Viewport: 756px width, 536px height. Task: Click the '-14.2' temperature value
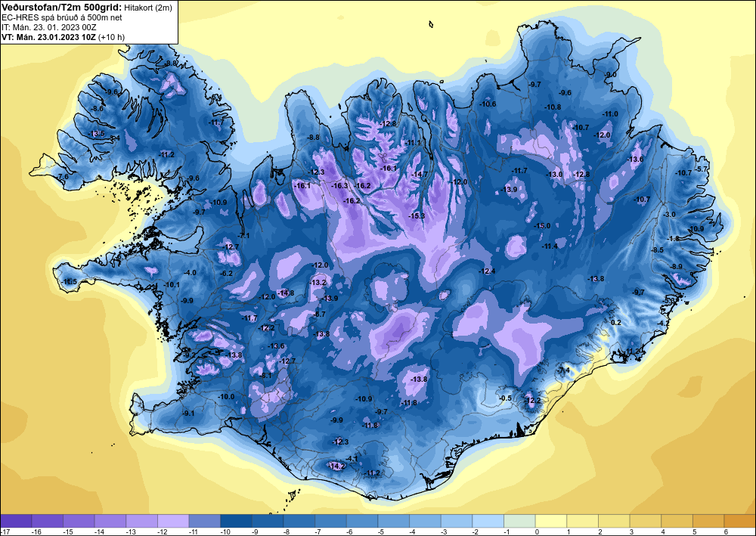(x=337, y=466)
